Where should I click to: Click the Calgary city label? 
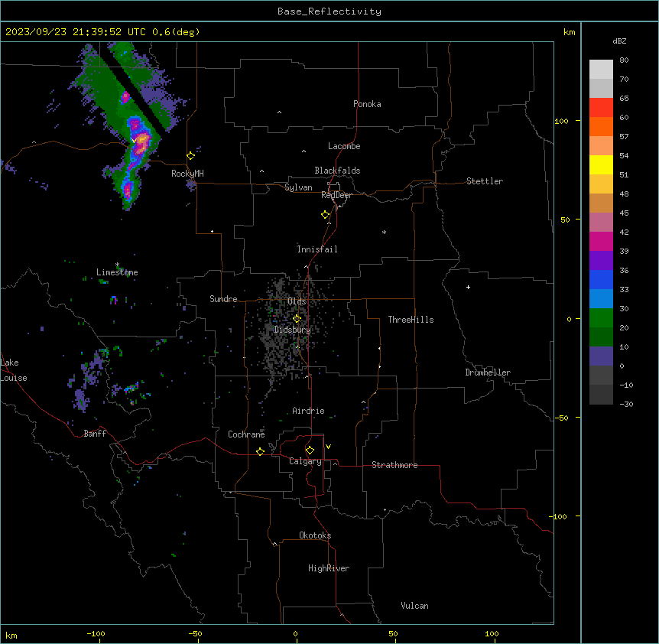305,461
